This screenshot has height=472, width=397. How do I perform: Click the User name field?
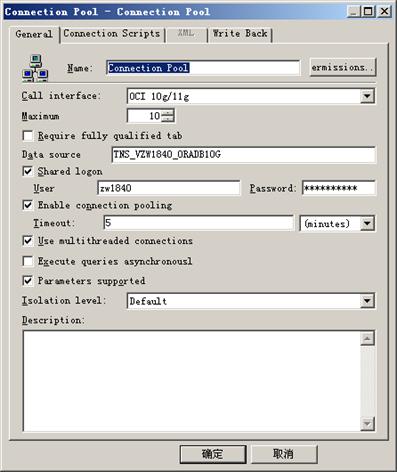[169, 188]
